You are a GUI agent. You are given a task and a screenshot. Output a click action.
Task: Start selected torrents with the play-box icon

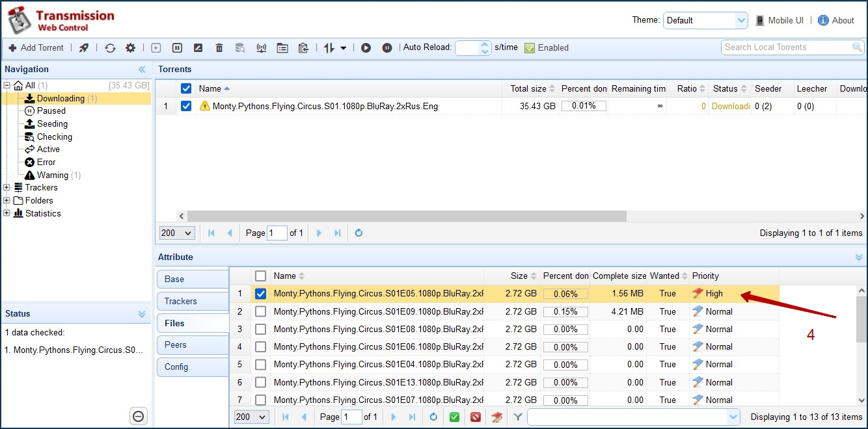(x=156, y=47)
